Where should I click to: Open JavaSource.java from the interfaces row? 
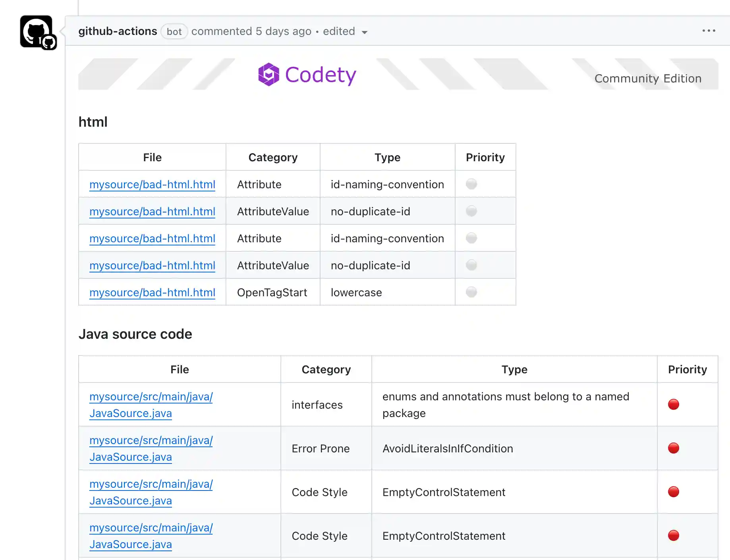click(151, 405)
